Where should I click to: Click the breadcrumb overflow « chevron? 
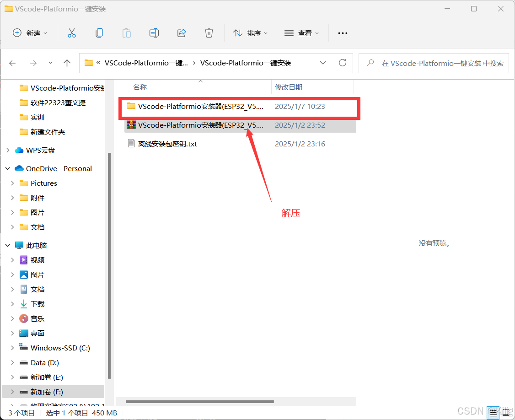click(98, 63)
